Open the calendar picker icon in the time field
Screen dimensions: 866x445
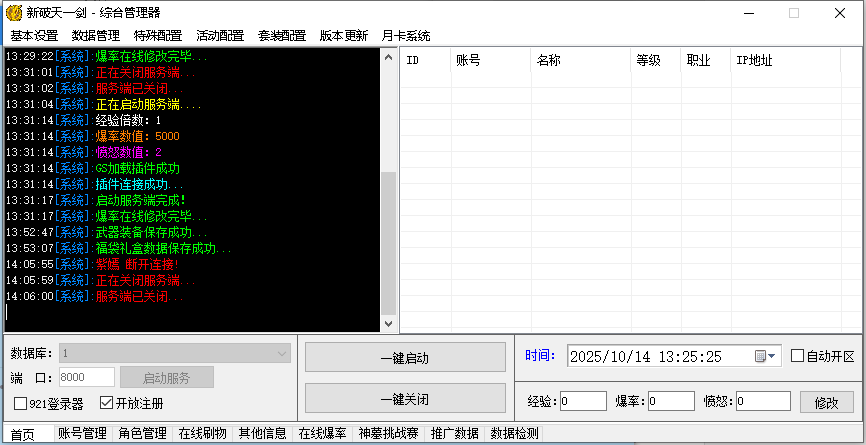pos(765,357)
